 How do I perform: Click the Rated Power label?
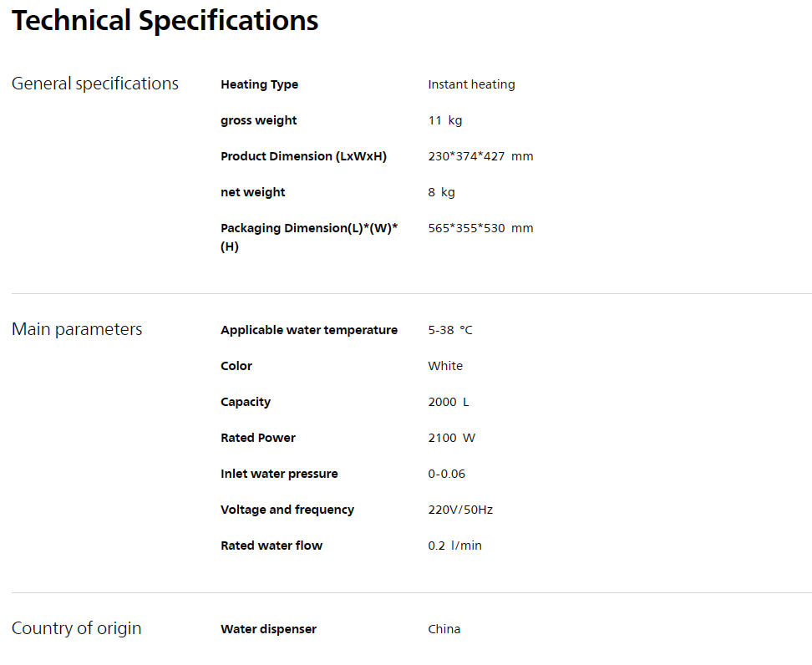(x=258, y=438)
